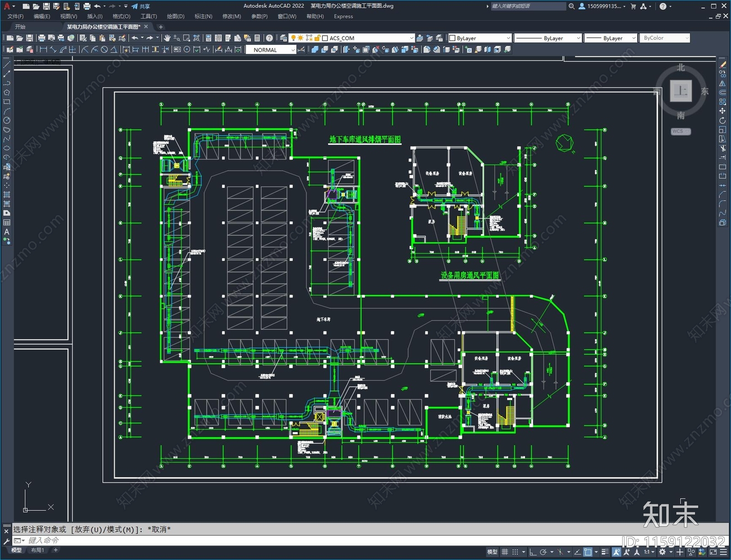Click the ViewCube 上 top face

click(681, 90)
